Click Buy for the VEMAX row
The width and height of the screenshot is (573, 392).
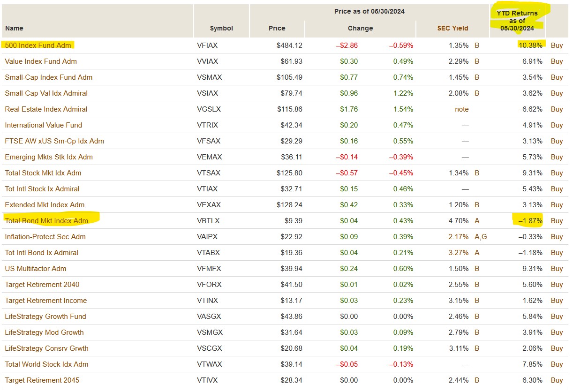click(x=557, y=157)
